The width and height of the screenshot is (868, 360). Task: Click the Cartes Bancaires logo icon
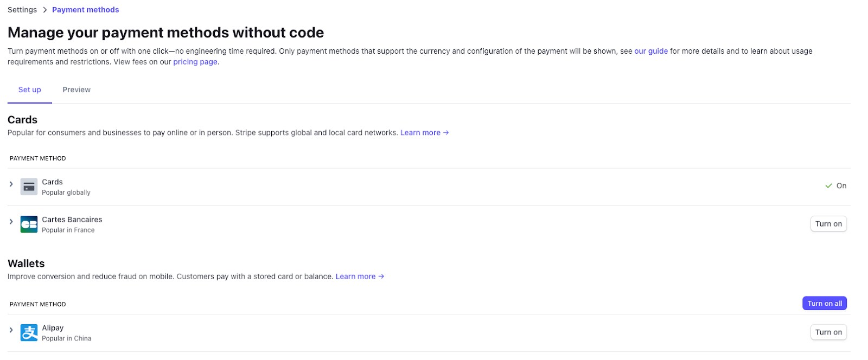29,224
